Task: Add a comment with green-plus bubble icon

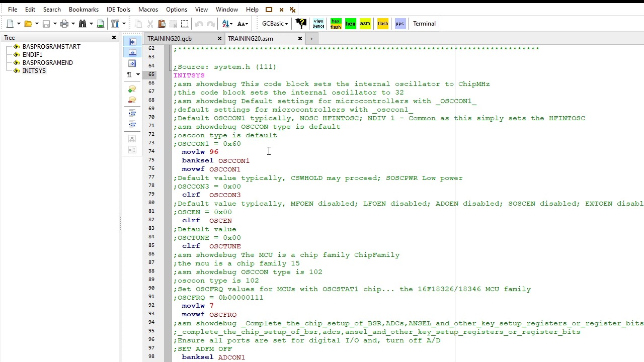Action: point(132,89)
